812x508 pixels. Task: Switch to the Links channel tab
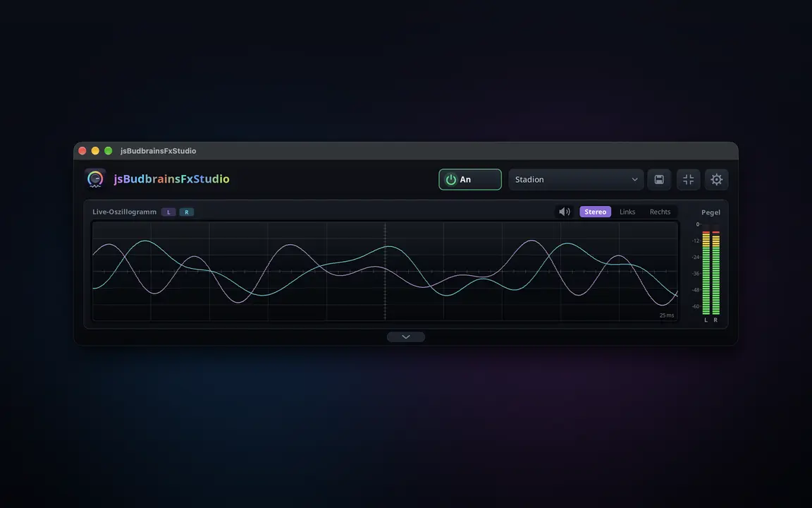627,212
